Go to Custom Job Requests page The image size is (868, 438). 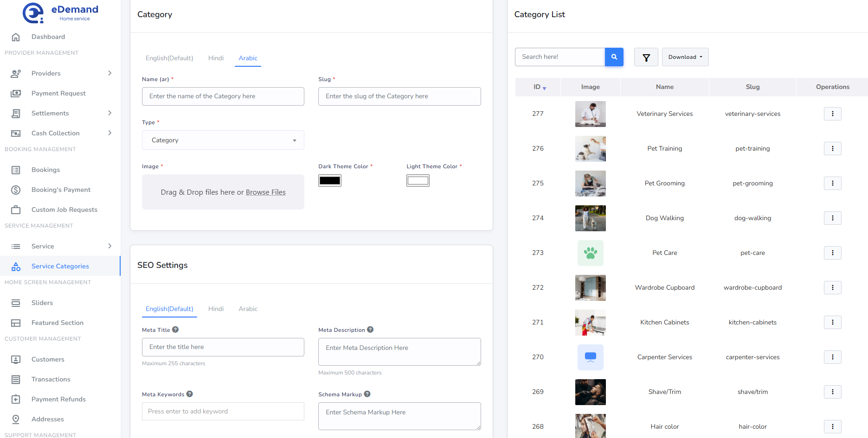click(64, 210)
